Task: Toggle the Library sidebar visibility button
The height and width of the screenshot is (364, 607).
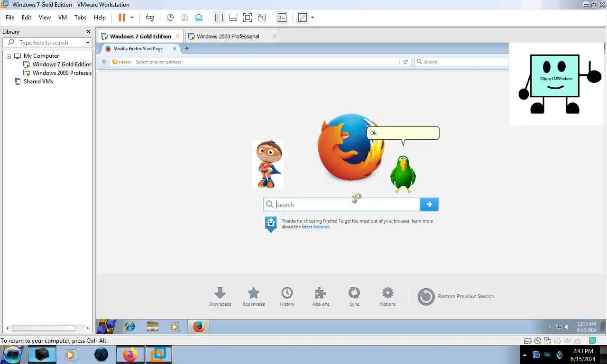Action: (219, 18)
